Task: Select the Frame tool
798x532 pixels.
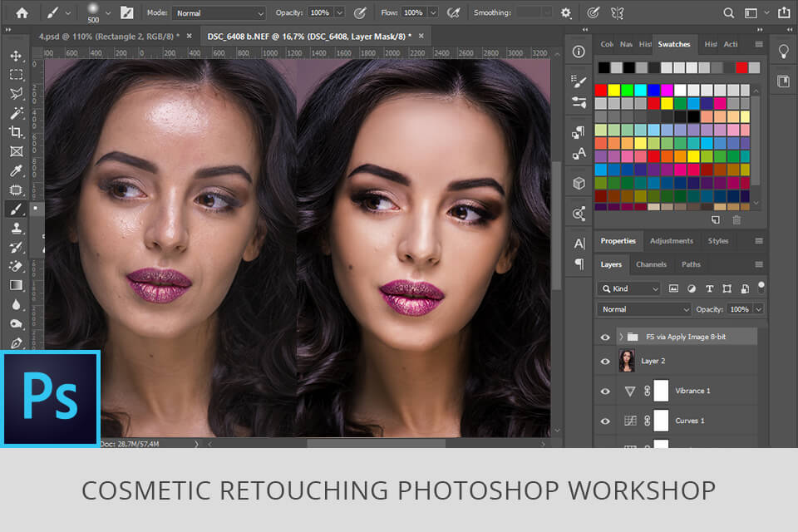Action: pyautogui.click(x=17, y=151)
